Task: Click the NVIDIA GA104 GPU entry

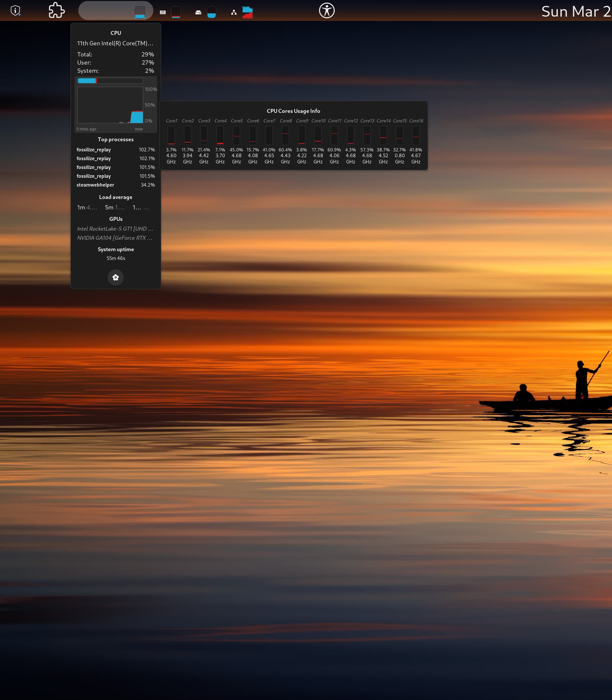Action: coord(115,238)
